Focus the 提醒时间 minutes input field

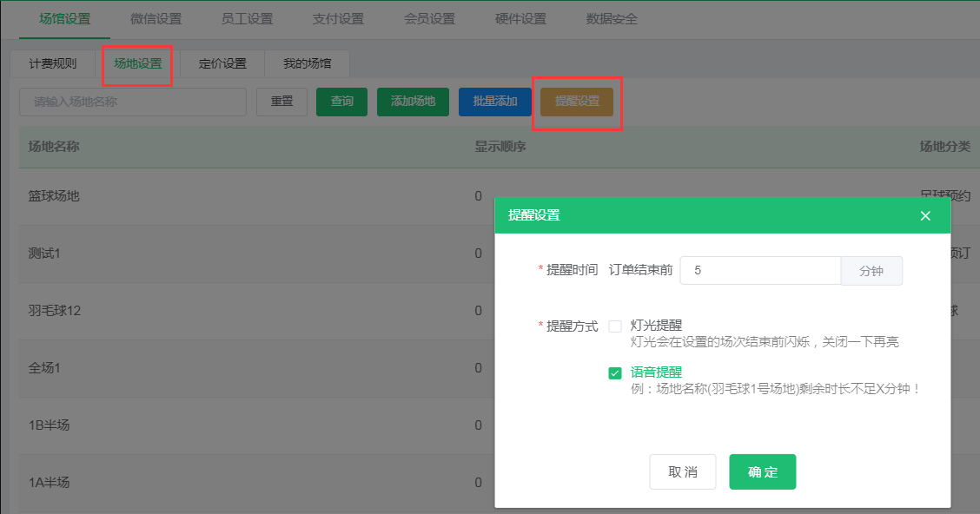point(759,271)
